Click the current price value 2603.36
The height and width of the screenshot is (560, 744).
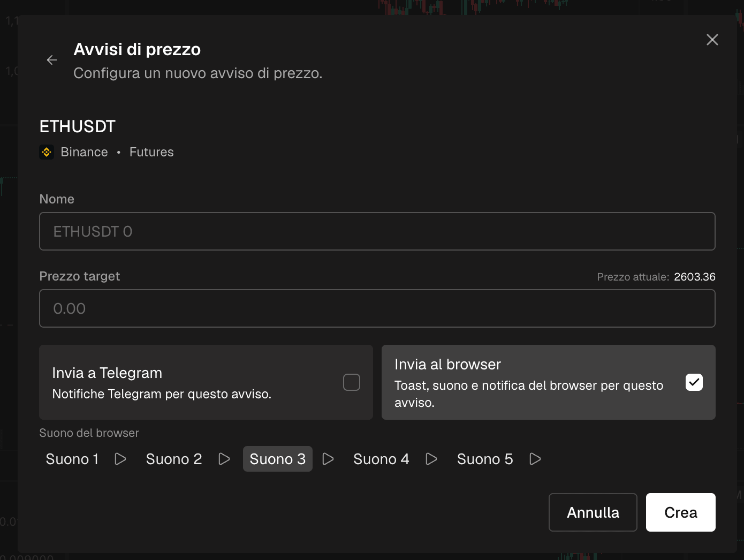point(695,277)
